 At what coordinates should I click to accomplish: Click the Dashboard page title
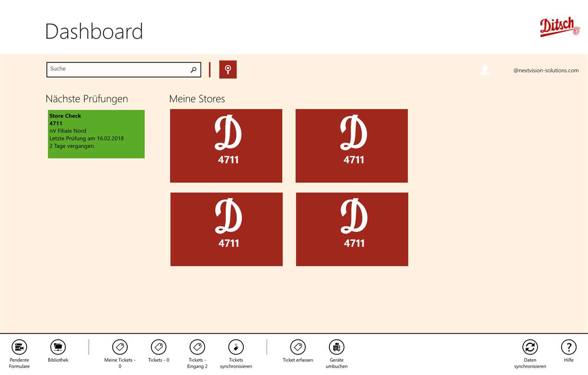tap(94, 31)
